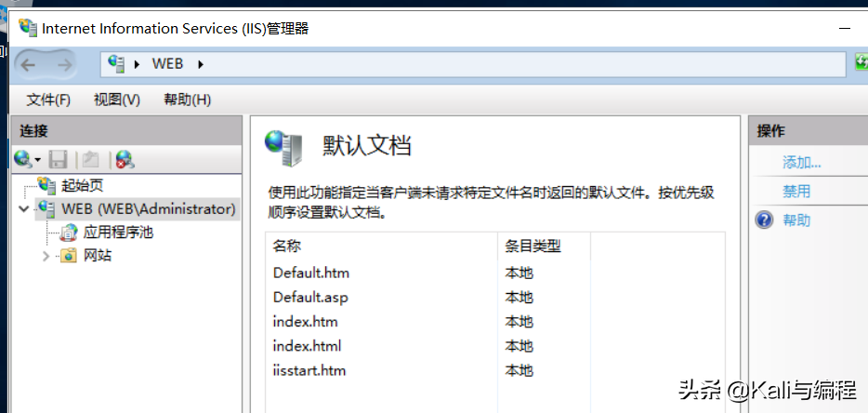This screenshot has height=413, width=868.
Task: Select the iisstart.htm entry
Action: [x=309, y=370]
